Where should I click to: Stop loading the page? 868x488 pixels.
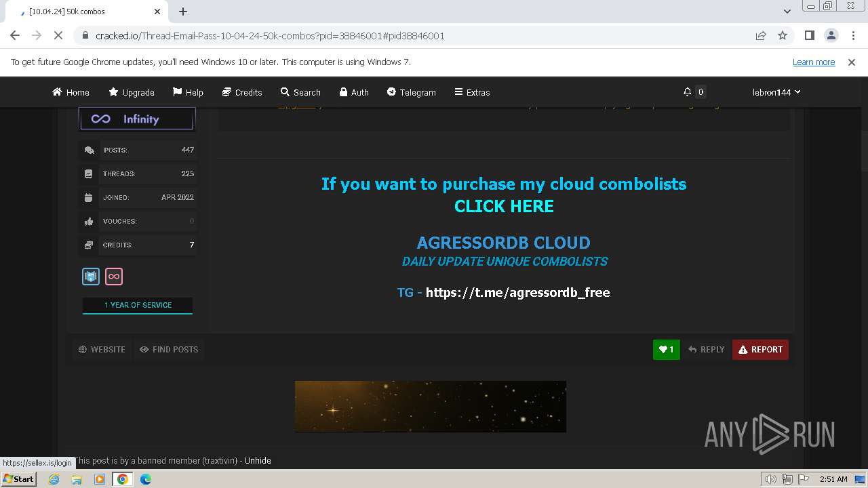click(58, 35)
